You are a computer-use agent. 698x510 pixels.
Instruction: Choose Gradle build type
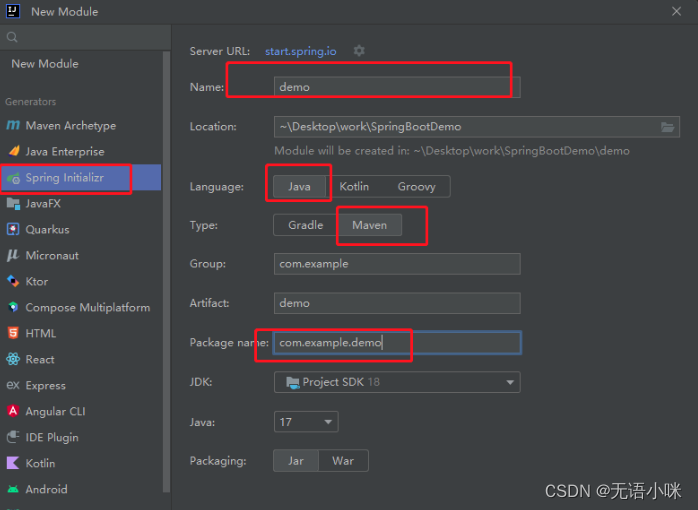[305, 225]
